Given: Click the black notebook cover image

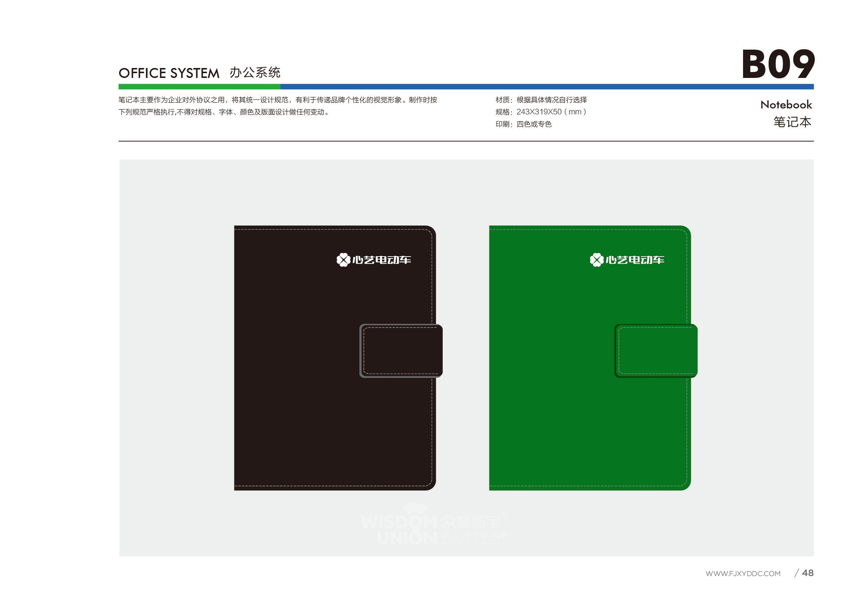Looking at the screenshot, I should (335, 358).
